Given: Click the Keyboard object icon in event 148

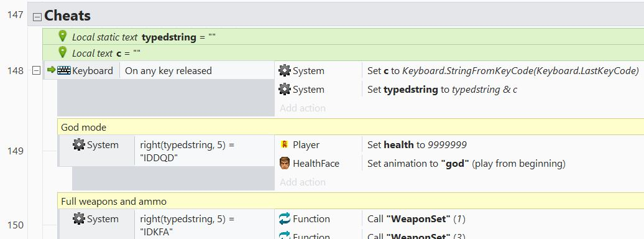Looking at the screenshot, I should coord(63,70).
